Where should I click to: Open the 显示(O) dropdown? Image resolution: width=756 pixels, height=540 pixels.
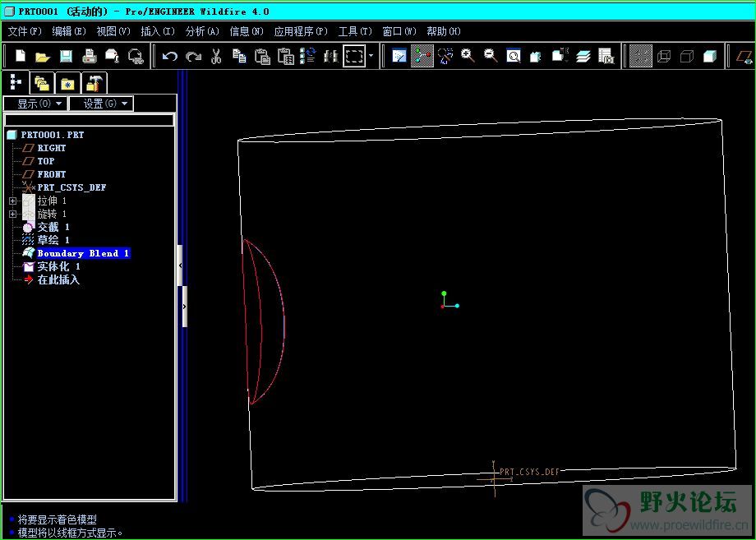[x=35, y=104]
